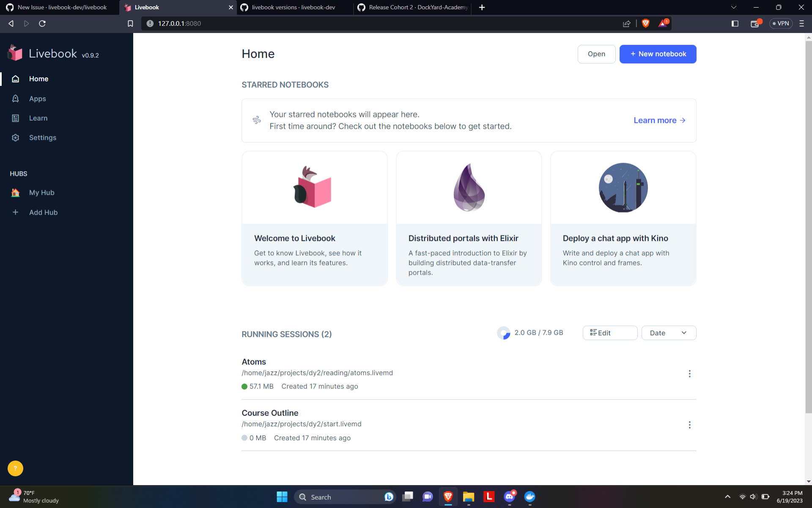This screenshot has width=812, height=508.
Task: Expand the Date sort dropdown
Action: coord(668,333)
